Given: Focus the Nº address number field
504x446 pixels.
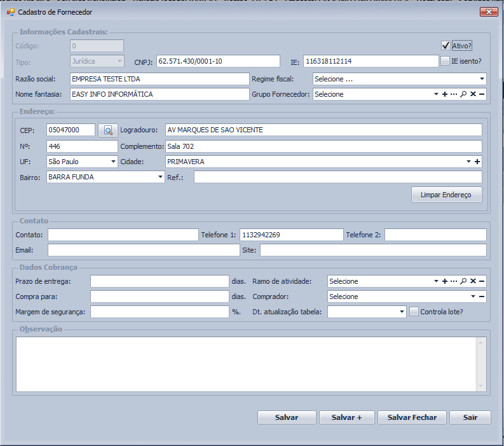Looking at the screenshot, I should (82, 146).
